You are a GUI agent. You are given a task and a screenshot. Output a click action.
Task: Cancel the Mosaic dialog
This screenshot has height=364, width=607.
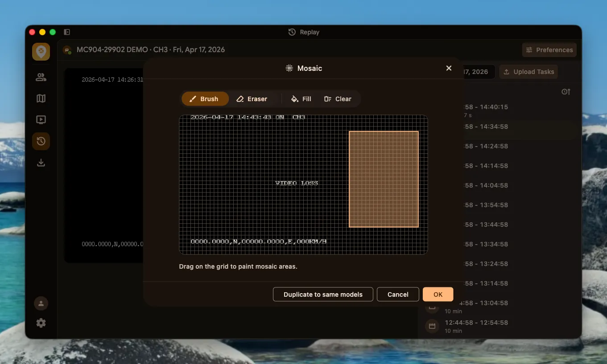398,294
